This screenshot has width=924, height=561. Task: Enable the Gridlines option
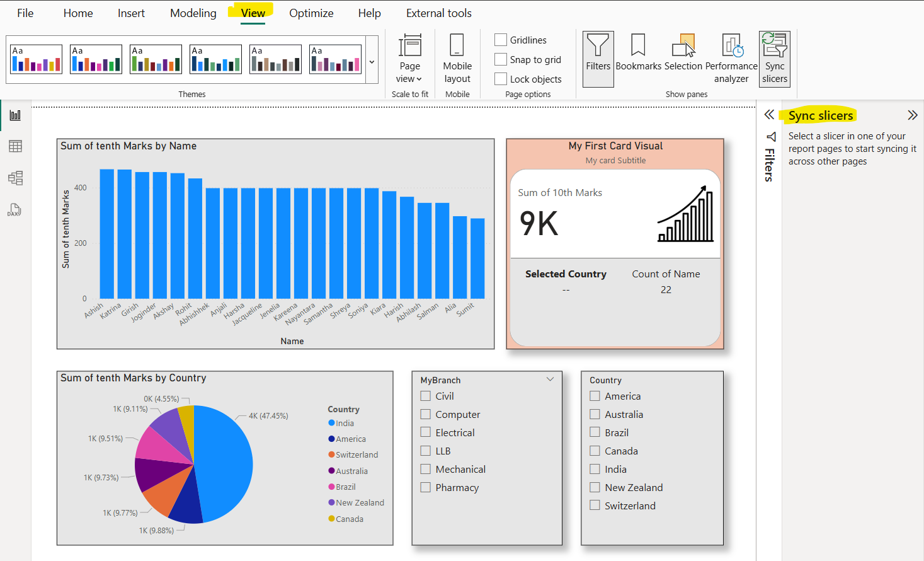coord(501,39)
